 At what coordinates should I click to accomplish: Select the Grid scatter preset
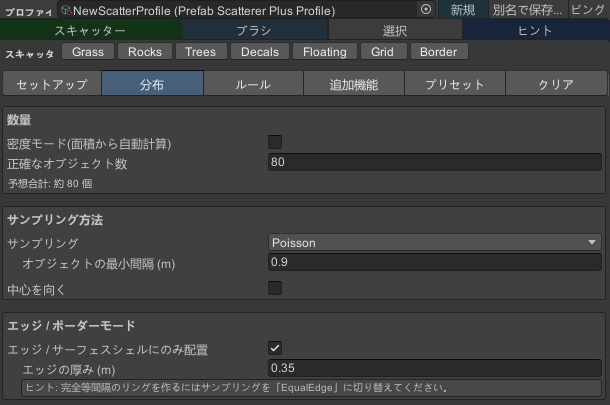coord(382,52)
